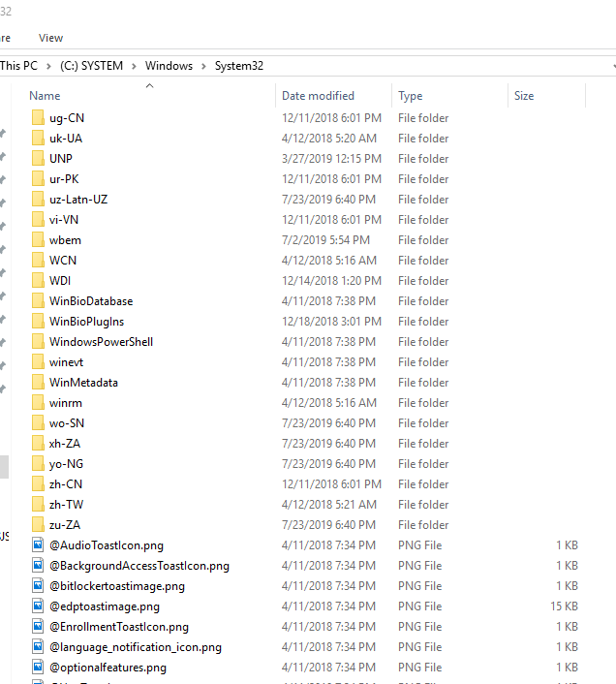Click the @language_notification_icon.png file icon
The image size is (616, 684).
38,647
